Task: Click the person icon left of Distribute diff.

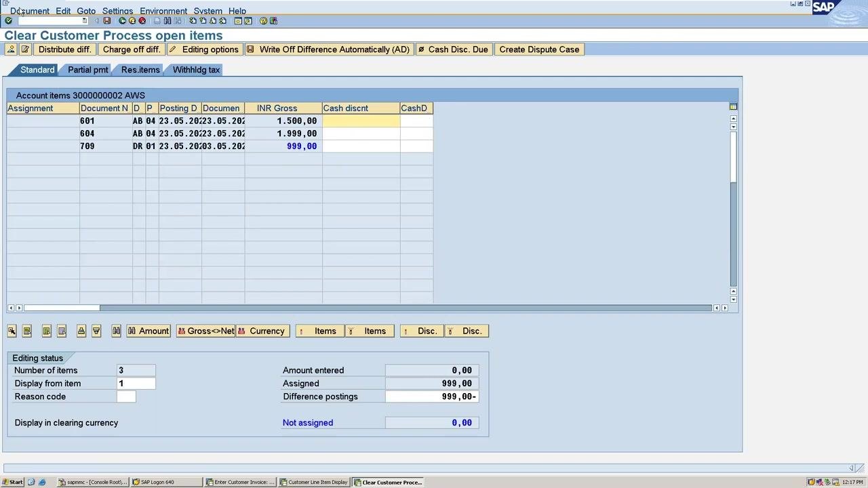Action: pyautogui.click(x=12, y=49)
